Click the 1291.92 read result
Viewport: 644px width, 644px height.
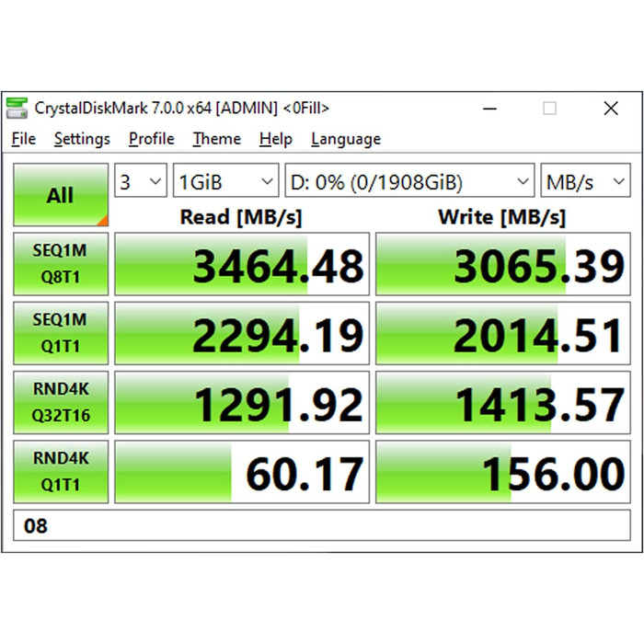pyautogui.click(x=242, y=403)
